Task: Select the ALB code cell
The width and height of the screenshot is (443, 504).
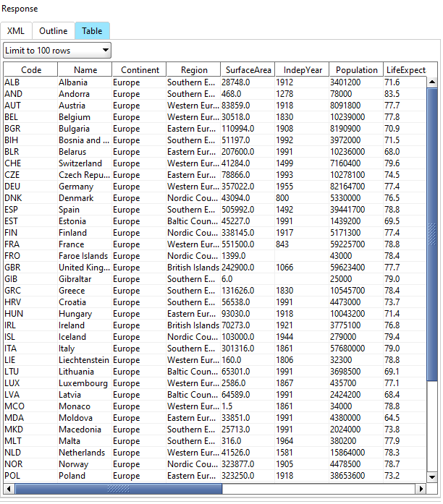Action: 30,82
